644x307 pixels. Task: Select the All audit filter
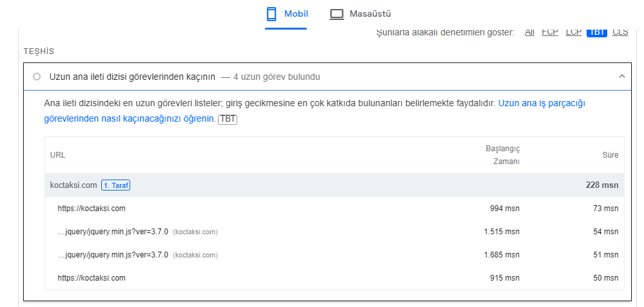click(x=529, y=32)
